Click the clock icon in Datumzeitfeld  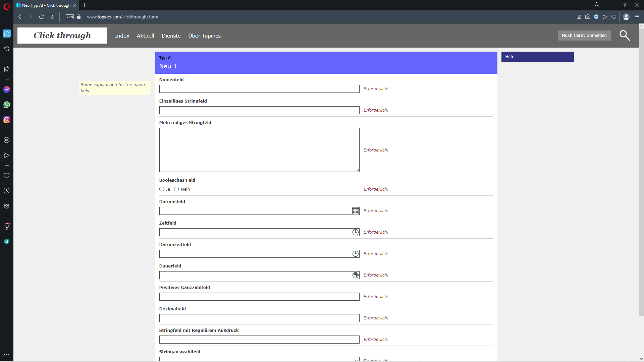tap(356, 254)
